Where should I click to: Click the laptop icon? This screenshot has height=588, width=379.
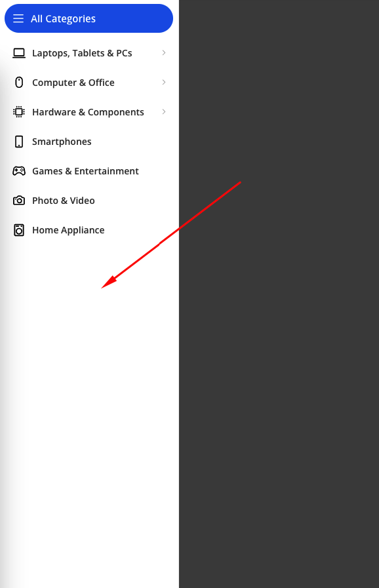(19, 53)
